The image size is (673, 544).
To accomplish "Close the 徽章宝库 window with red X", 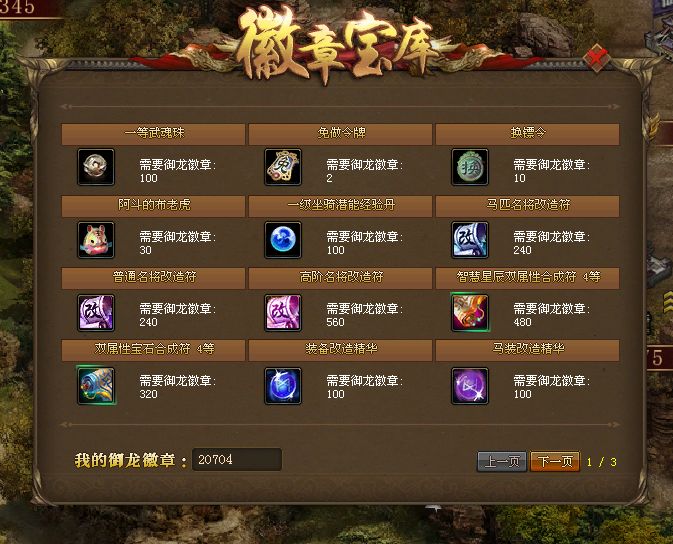I will click(x=597, y=58).
